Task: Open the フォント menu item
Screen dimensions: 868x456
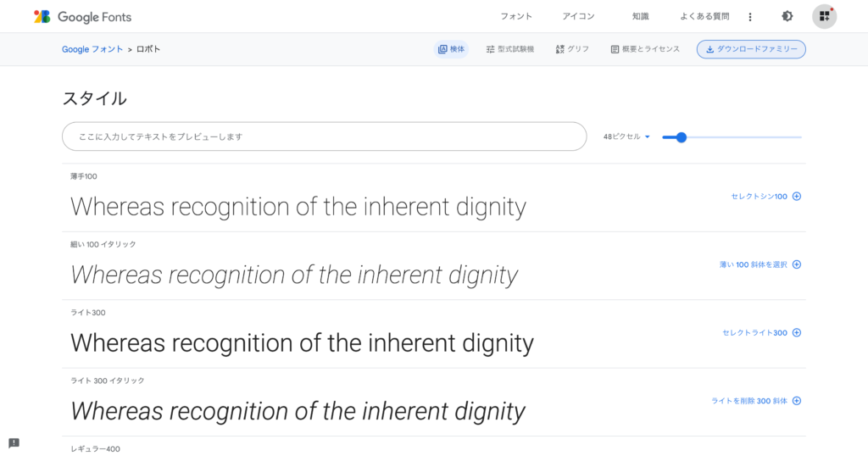Action: [x=516, y=16]
